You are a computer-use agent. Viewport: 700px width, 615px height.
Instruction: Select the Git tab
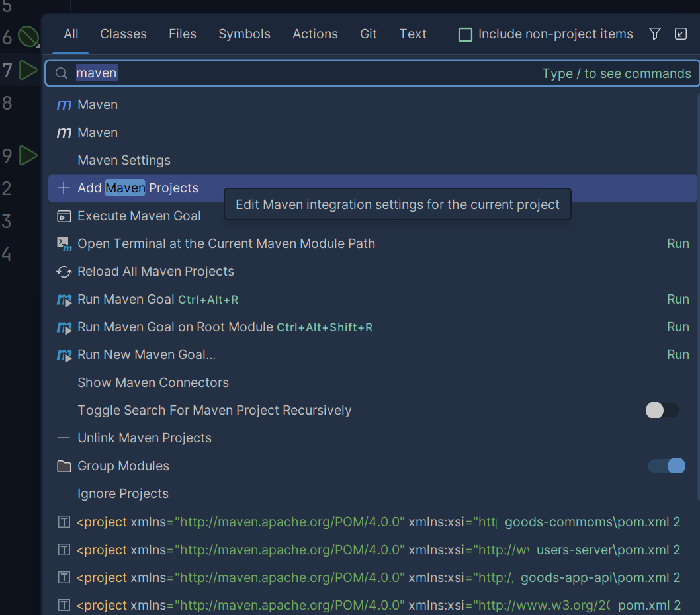click(x=369, y=34)
